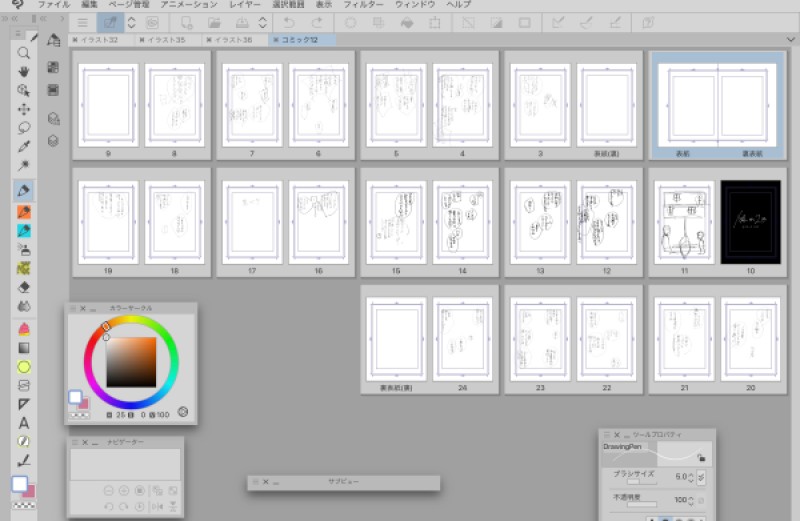
Task: Select the orange Pencil tool
Action: click(x=23, y=212)
